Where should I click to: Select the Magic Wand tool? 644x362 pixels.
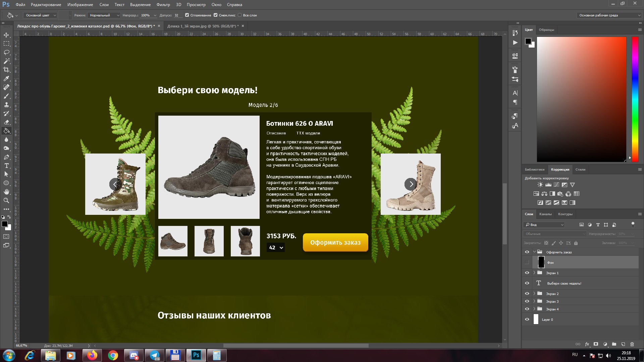(6, 61)
